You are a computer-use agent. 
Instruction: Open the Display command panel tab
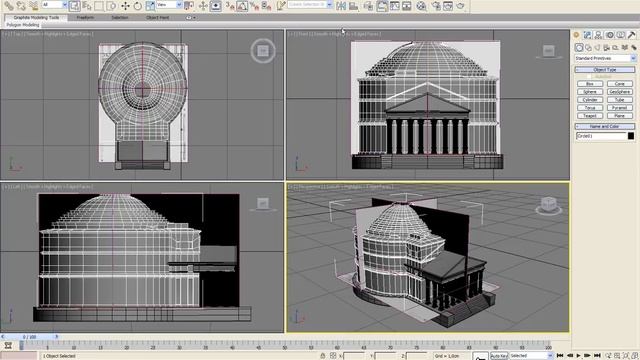click(620, 35)
